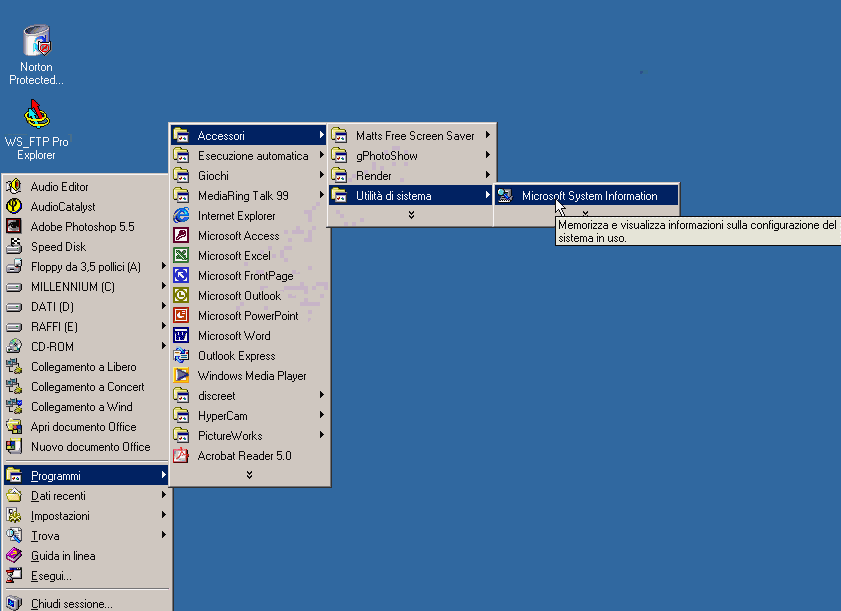841x611 pixels.
Task: Open the HyperCam folder entry
Action: click(249, 416)
